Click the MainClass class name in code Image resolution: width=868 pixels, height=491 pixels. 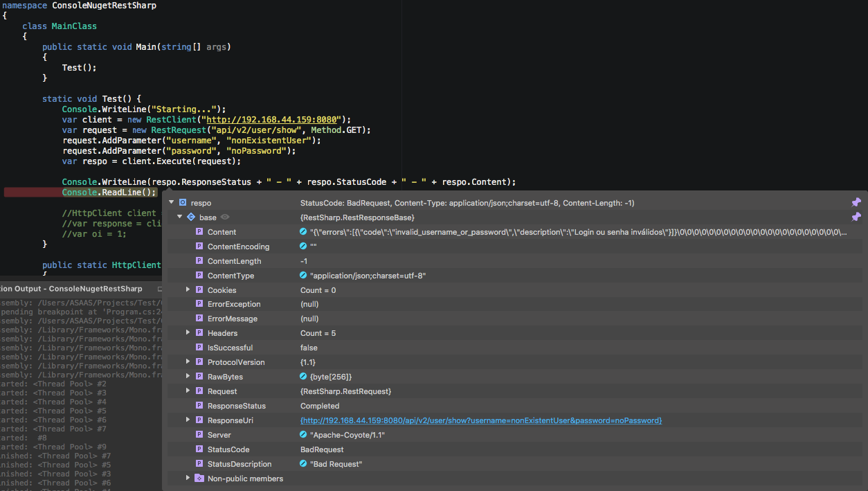click(74, 26)
